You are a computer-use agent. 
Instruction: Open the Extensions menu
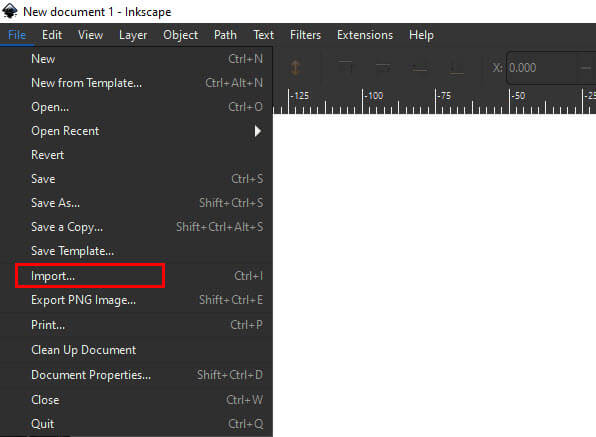(365, 35)
